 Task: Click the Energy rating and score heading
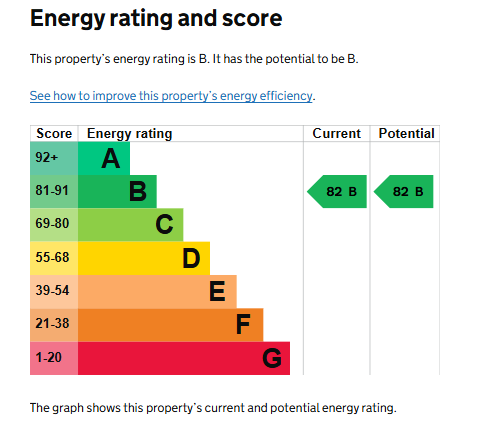156,19
